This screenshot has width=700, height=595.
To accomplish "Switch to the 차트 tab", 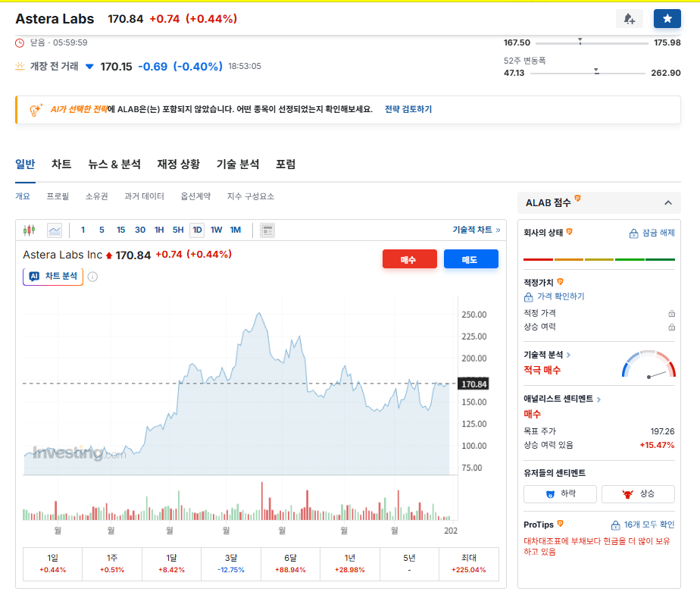I will [x=61, y=164].
